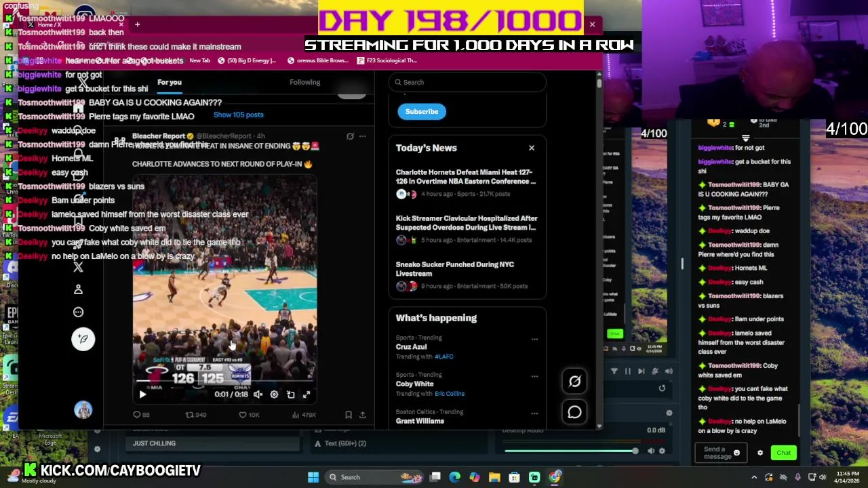Open oremus Bible Browser bookmark
The width and height of the screenshot is (868, 488).
(x=318, y=60)
